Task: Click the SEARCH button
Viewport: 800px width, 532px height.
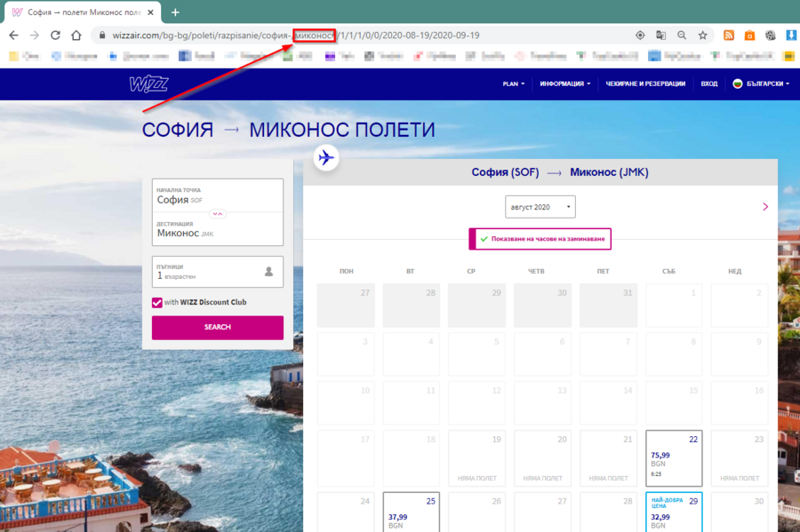Action: click(x=218, y=327)
